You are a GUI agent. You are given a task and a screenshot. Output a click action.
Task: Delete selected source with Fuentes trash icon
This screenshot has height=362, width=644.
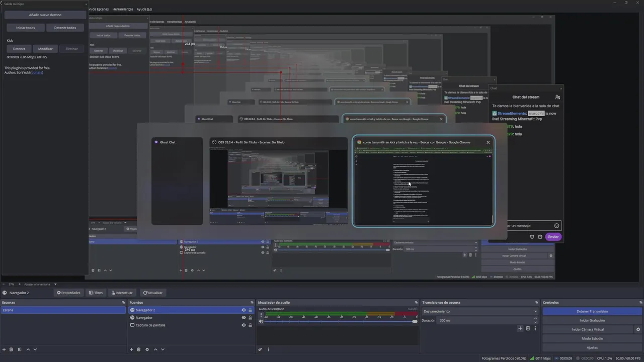coord(139,349)
